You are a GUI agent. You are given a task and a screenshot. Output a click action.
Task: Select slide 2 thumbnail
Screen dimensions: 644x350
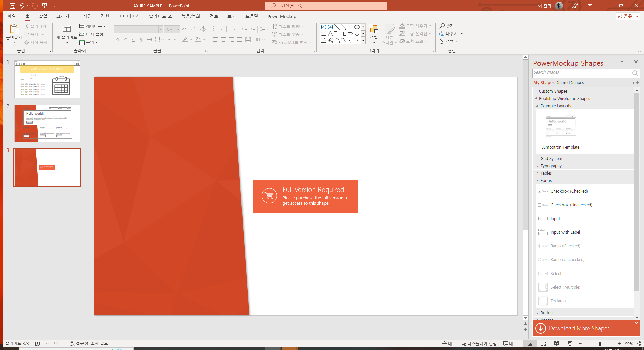(x=47, y=123)
